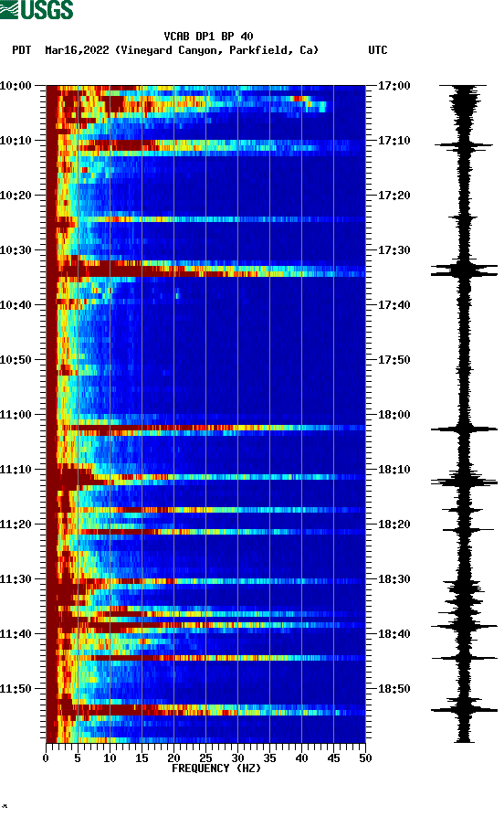
Task: Click the 17:30 UTC time label
Action: [x=394, y=250]
